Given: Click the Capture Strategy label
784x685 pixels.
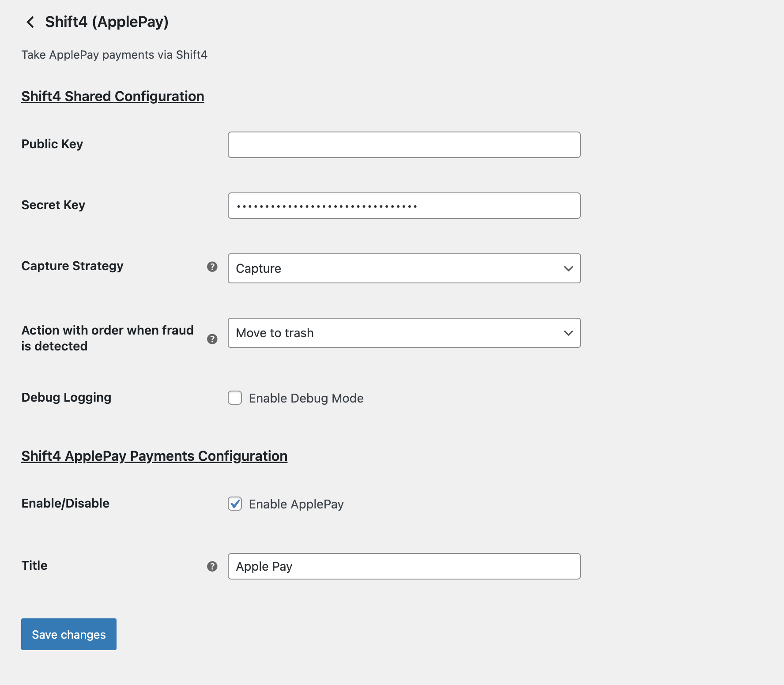Looking at the screenshot, I should (x=72, y=266).
